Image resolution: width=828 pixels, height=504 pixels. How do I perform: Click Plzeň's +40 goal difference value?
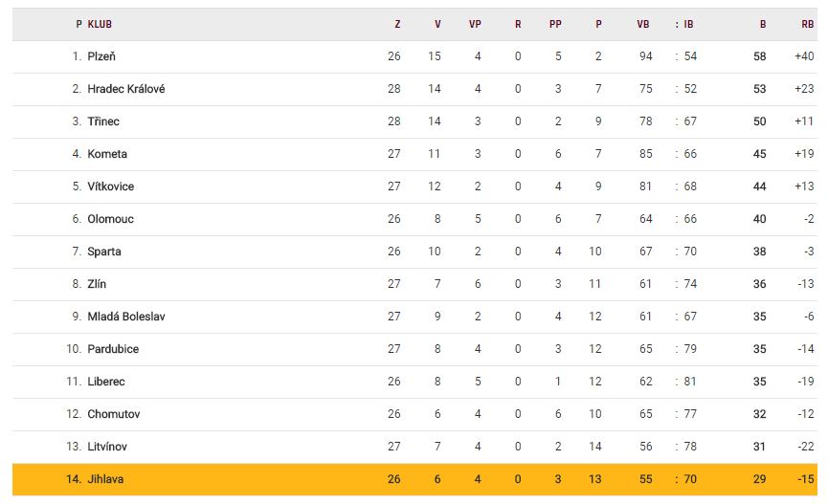click(803, 56)
